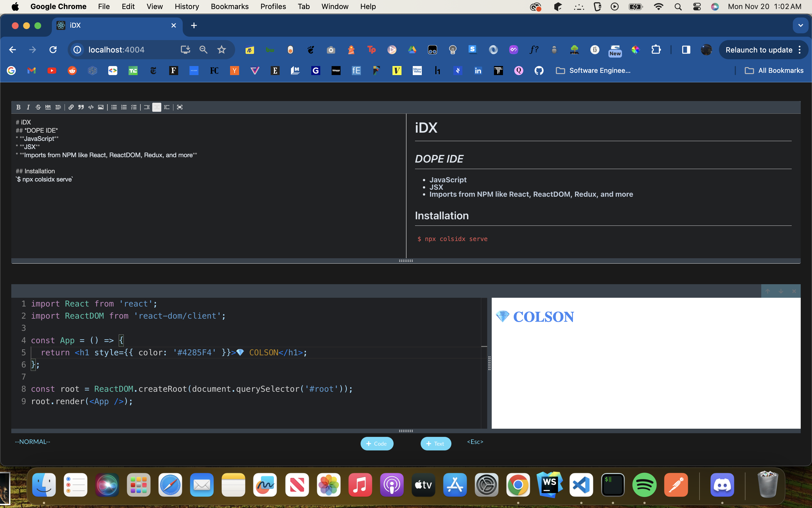Launch WebStorm from the dock
The height and width of the screenshot is (508, 812).
(x=550, y=485)
